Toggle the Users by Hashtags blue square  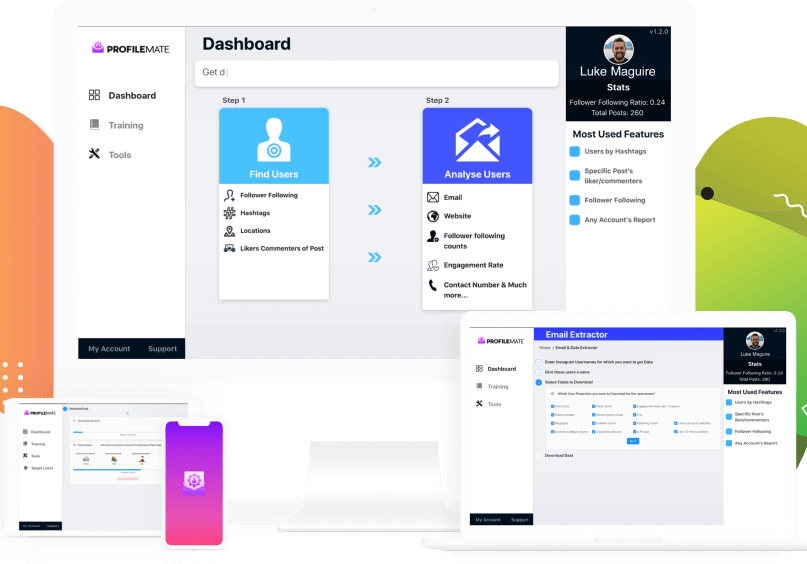click(575, 151)
